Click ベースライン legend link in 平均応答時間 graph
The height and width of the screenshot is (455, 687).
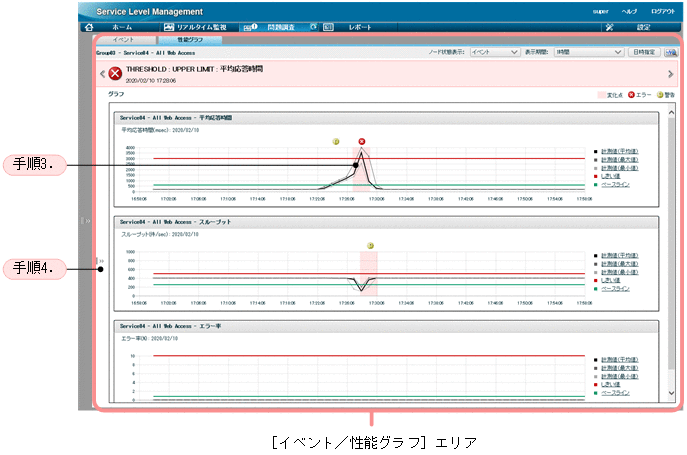pos(615,184)
